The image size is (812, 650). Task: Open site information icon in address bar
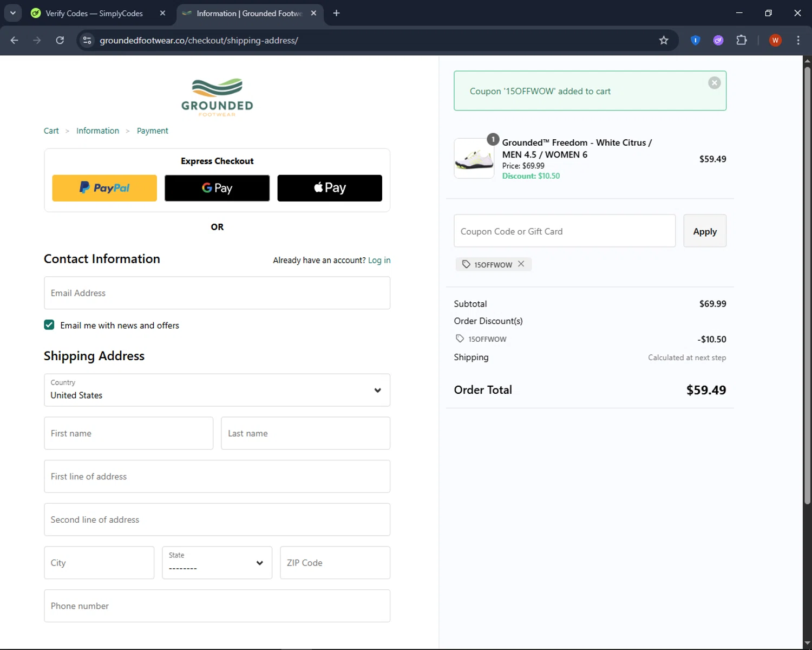coord(87,40)
